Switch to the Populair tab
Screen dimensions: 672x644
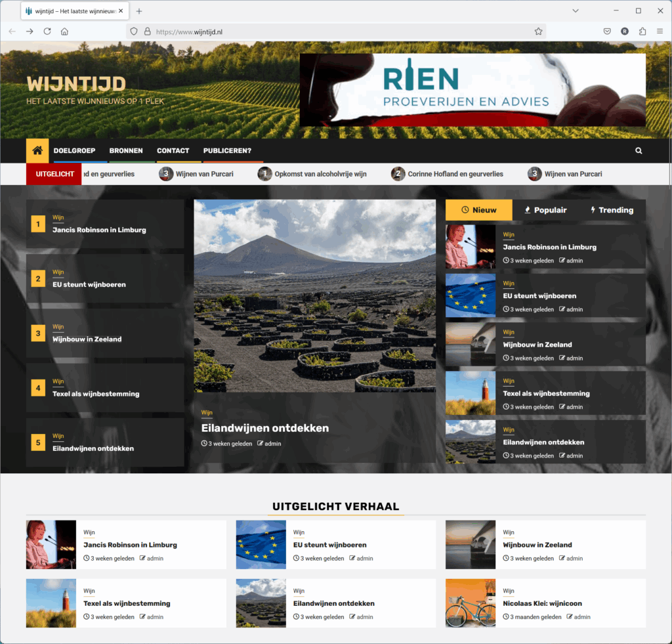545,210
